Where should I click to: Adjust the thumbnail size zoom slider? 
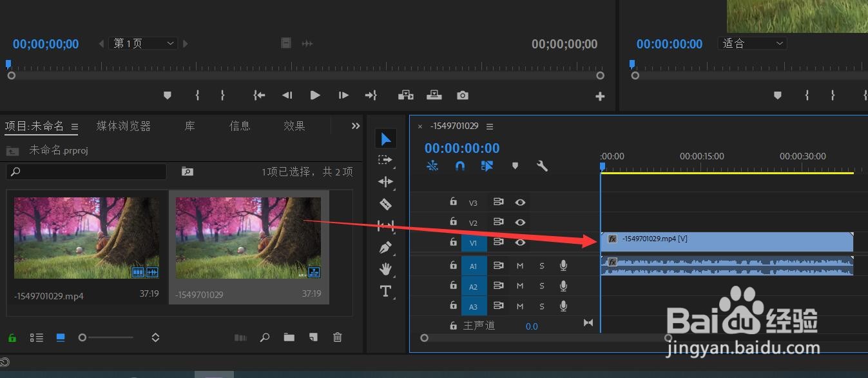pyautogui.click(x=106, y=337)
